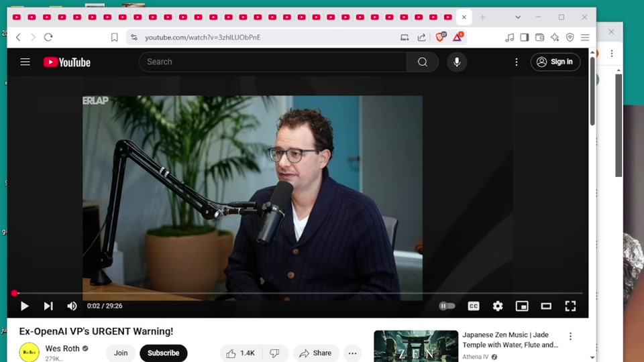644x362 pixels.
Task: Open more actions menu beside Share
Action: [x=352, y=353]
